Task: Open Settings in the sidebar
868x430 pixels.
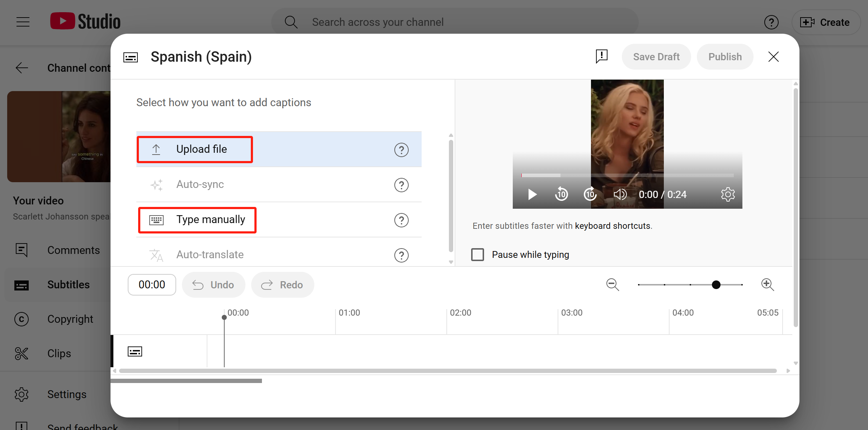Action: [x=57, y=394]
